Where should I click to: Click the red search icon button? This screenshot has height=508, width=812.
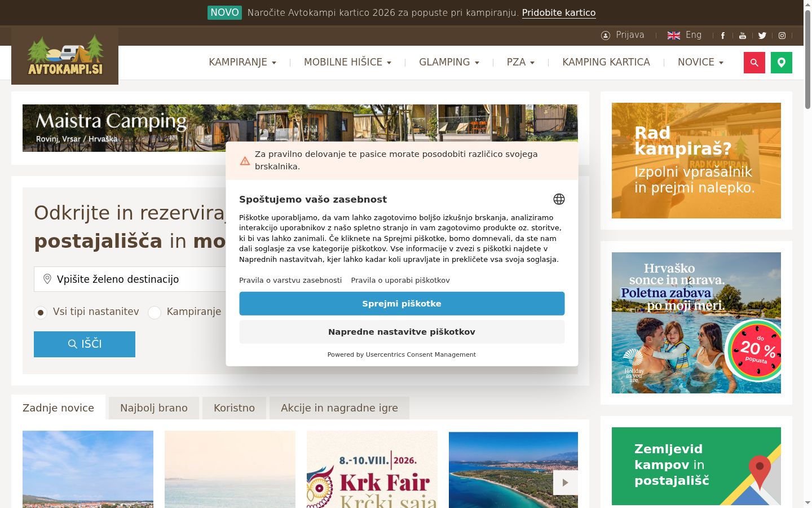point(754,63)
